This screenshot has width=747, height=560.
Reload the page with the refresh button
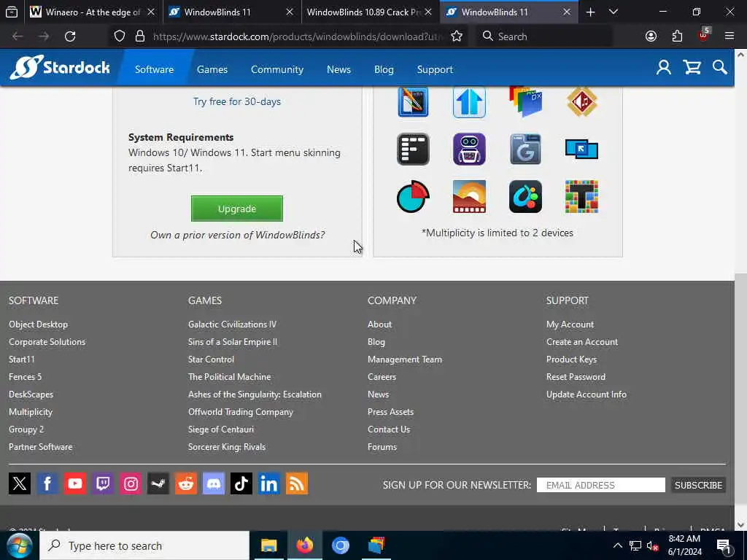pyautogui.click(x=70, y=36)
